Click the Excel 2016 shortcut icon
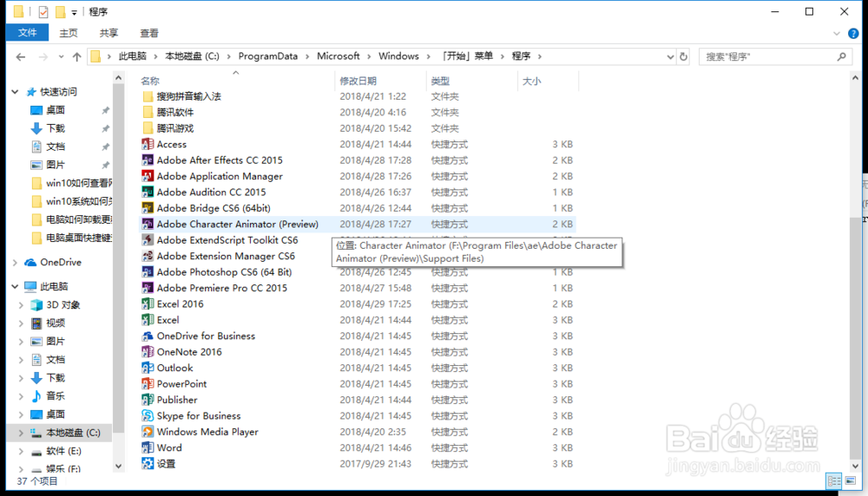This screenshot has width=868, height=496. tap(148, 304)
